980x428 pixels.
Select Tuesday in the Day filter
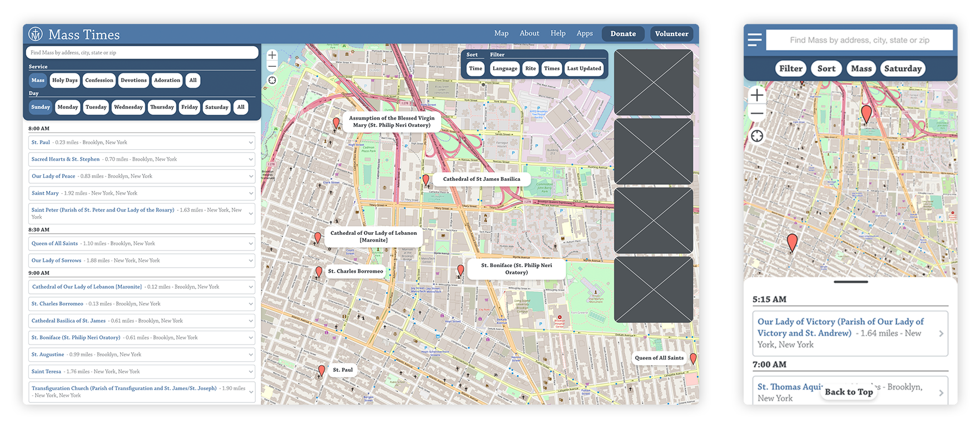point(96,107)
